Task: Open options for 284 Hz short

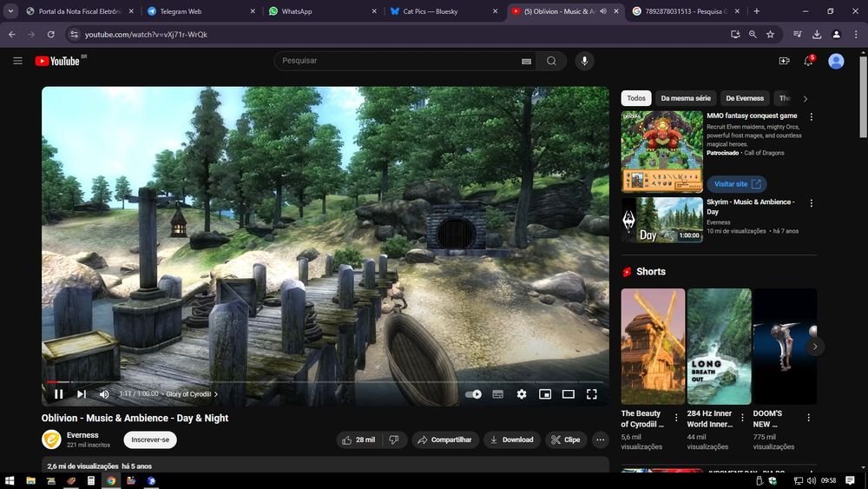Action: pos(742,418)
